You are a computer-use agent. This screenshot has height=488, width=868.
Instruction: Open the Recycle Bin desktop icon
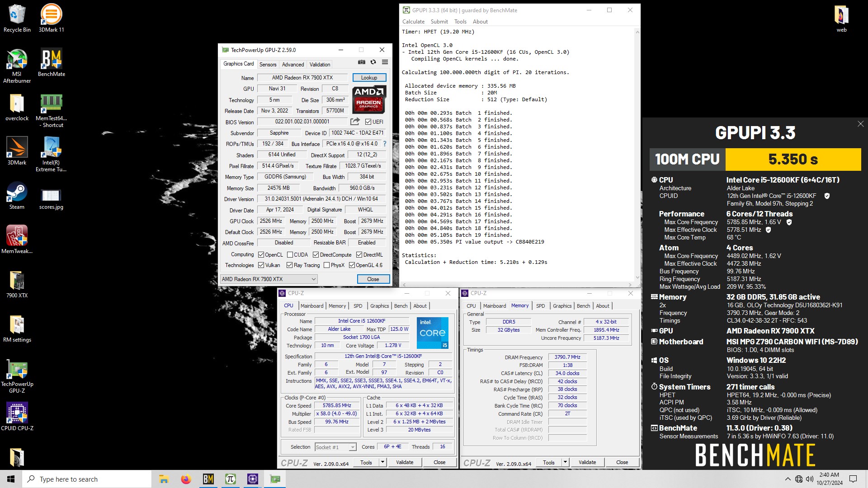(x=17, y=19)
